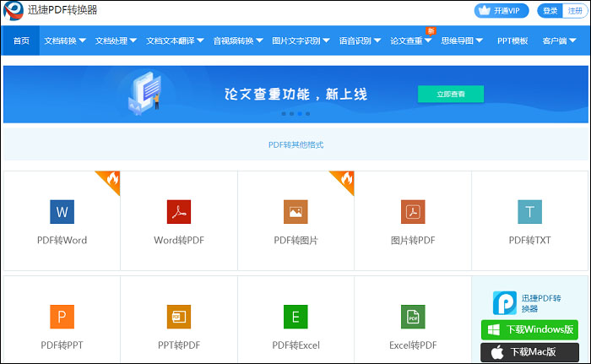
Task: Click the green 立即查看 banner button
Action: click(451, 94)
